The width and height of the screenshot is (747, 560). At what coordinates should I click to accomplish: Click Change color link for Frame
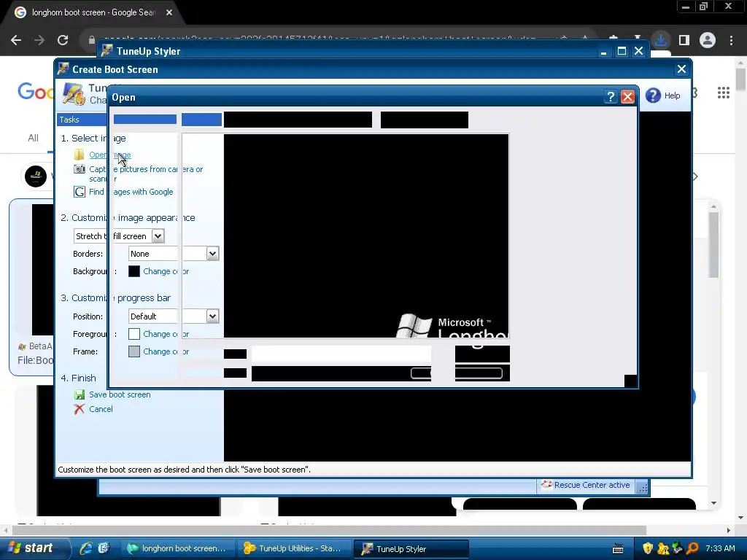pos(166,351)
